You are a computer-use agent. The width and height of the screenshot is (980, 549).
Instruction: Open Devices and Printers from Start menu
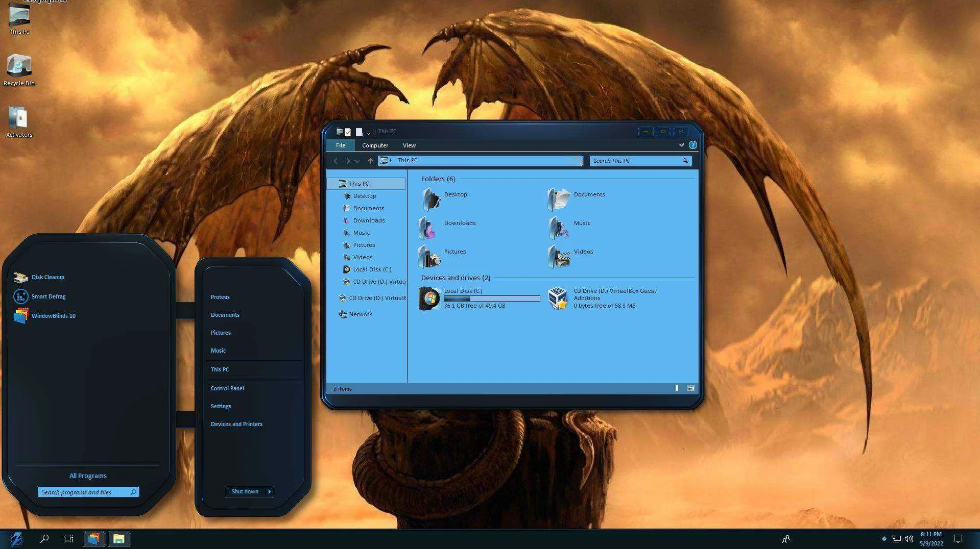click(x=236, y=424)
